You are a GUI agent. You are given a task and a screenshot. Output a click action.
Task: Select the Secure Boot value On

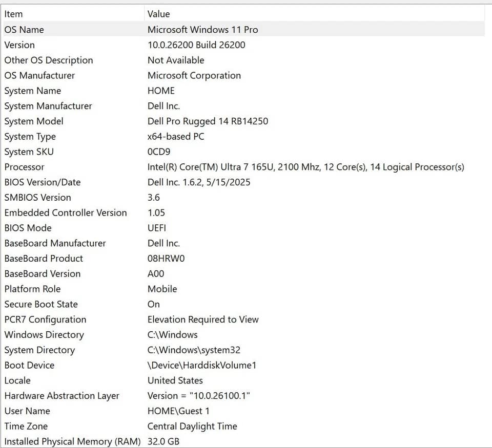(x=153, y=304)
